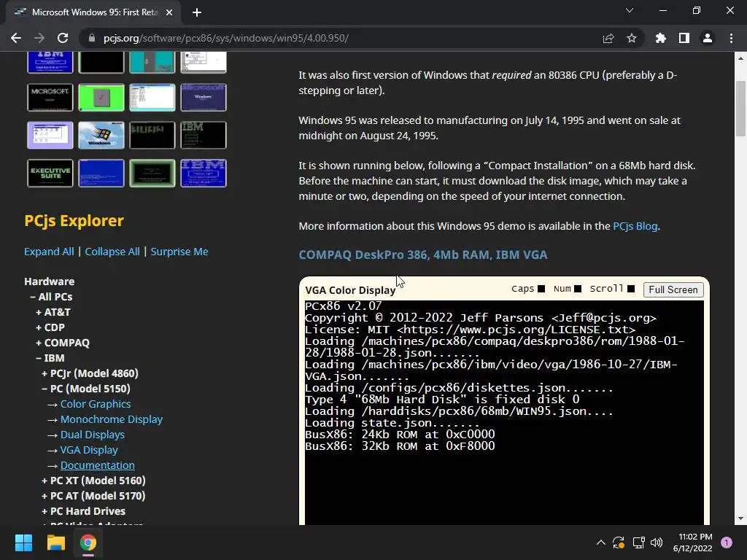Expand the COMPAQ tree node
The image size is (747, 560).
click(63, 343)
